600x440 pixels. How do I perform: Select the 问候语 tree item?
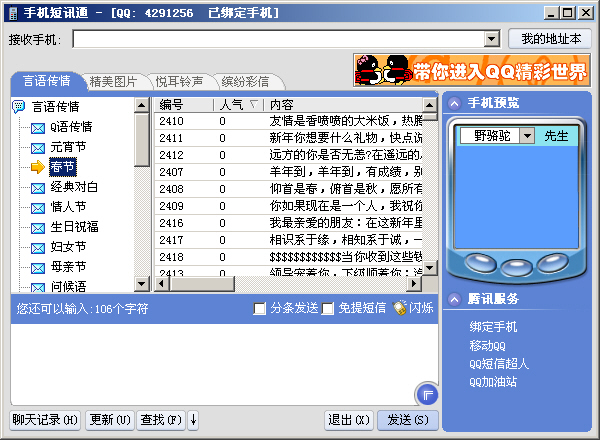68,287
